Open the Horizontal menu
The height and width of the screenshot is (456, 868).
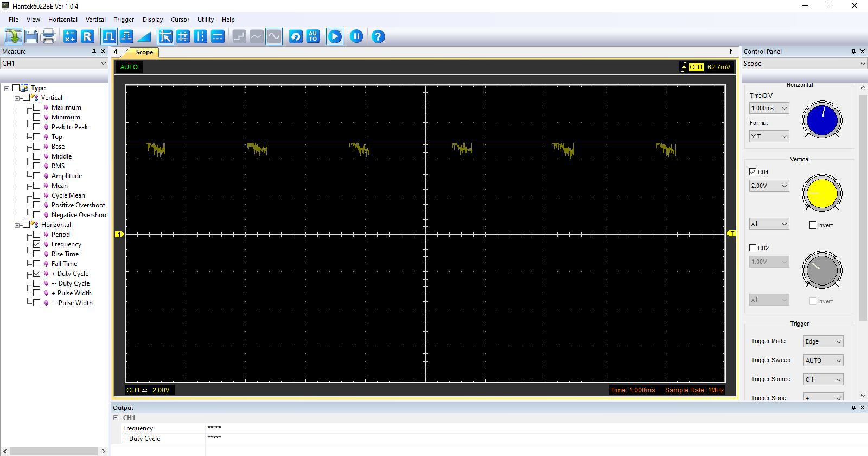[63, 20]
